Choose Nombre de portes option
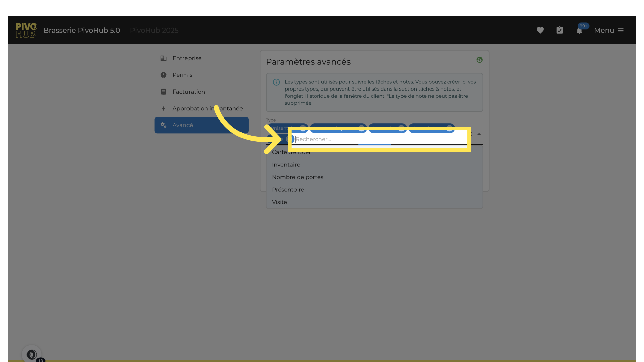This screenshot has height=362, width=644. click(298, 177)
